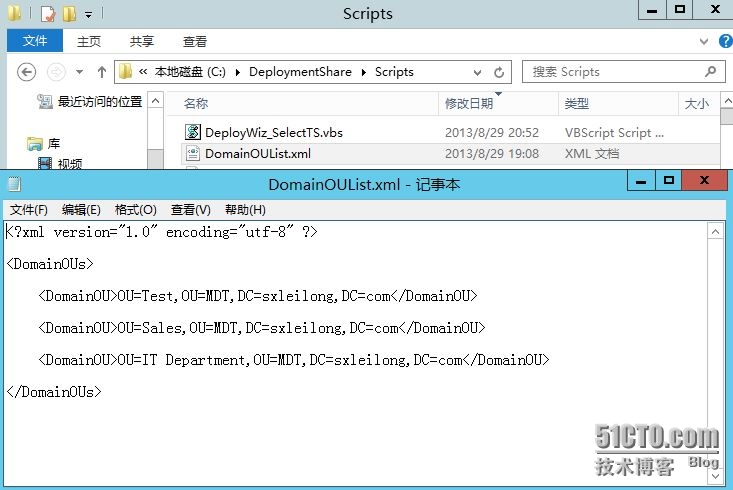
Task: Open the 文件 tab in Explorer ribbon
Action: click(35, 41)
